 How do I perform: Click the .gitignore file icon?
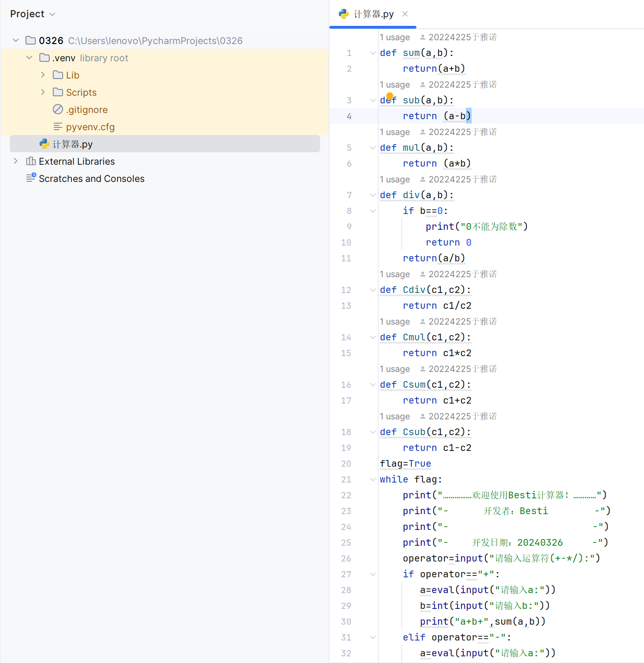pos(58,110)
